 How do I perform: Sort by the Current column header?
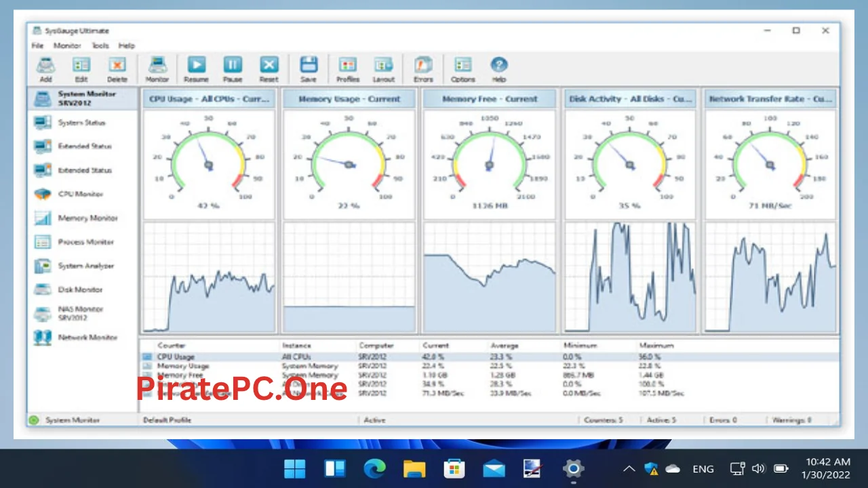(x=435, y=346)
